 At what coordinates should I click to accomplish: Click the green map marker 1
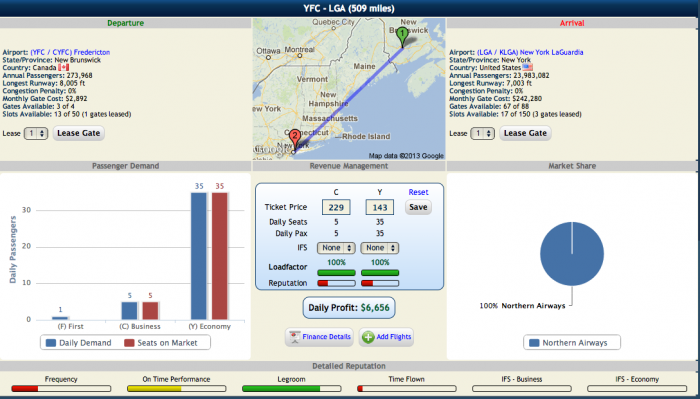click(402, 36)
